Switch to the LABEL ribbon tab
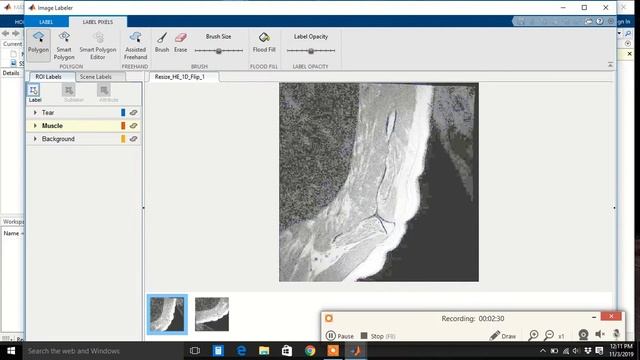 point(46,22)
